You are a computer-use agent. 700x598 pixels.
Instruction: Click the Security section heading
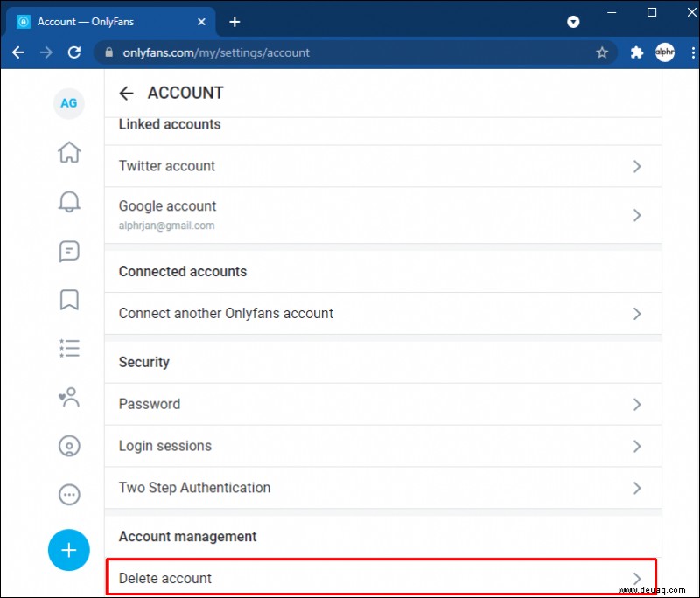point(143,362)
